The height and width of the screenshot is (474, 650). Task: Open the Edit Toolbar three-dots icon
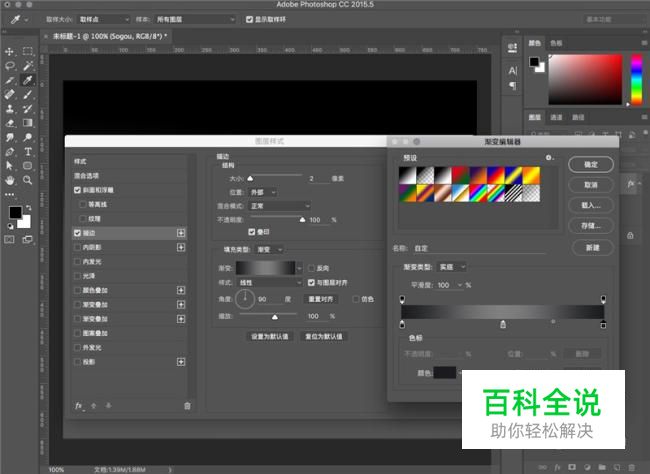(9, 194)
